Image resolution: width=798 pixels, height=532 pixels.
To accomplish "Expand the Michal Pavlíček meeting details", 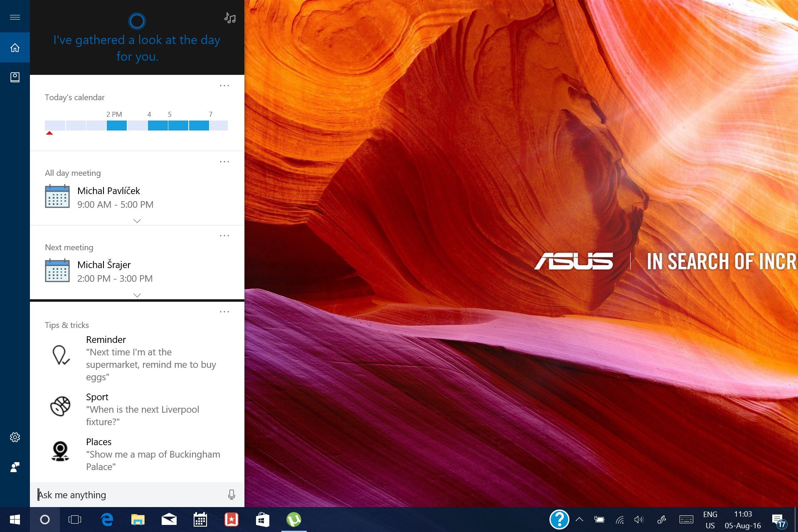I will click(137, 221).
